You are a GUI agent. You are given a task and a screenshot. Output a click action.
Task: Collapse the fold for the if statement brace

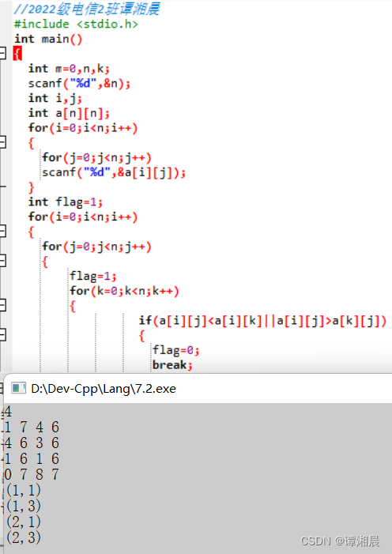[x=2, y=335]
